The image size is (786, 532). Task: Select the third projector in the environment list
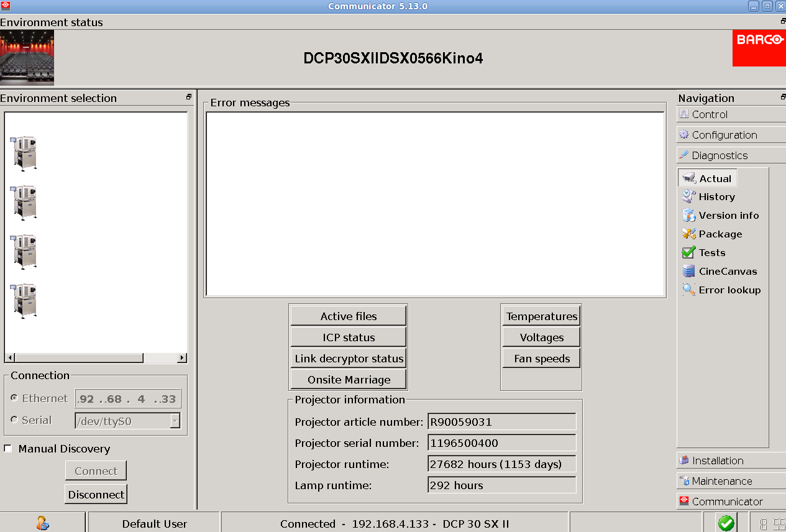(x=24, y=251)
